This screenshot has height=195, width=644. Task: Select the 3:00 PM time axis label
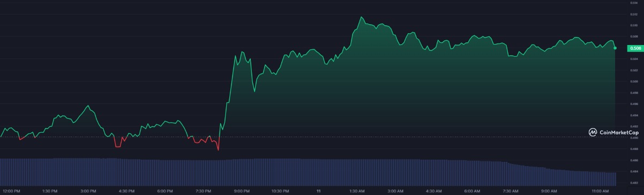point(88,191)
